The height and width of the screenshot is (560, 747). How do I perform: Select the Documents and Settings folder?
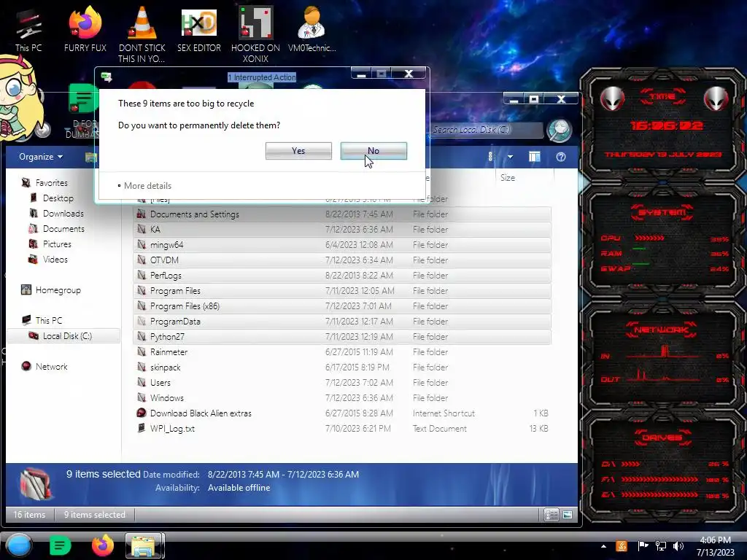click(x=342, y=214)
